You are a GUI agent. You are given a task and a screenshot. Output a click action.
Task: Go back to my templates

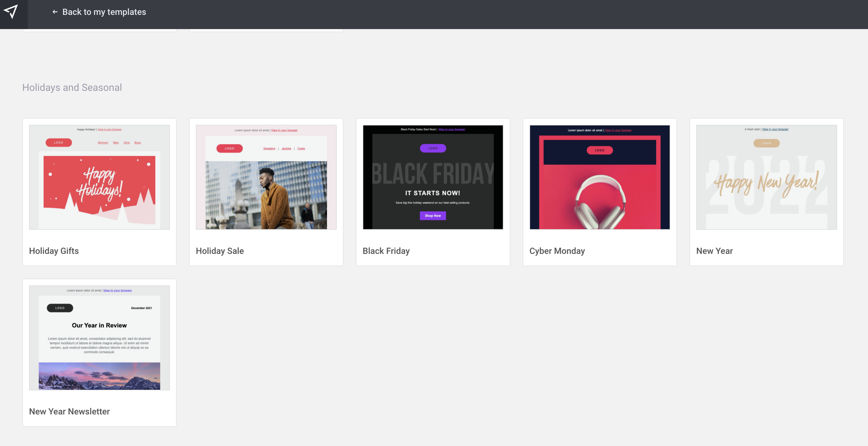point(104,12)
